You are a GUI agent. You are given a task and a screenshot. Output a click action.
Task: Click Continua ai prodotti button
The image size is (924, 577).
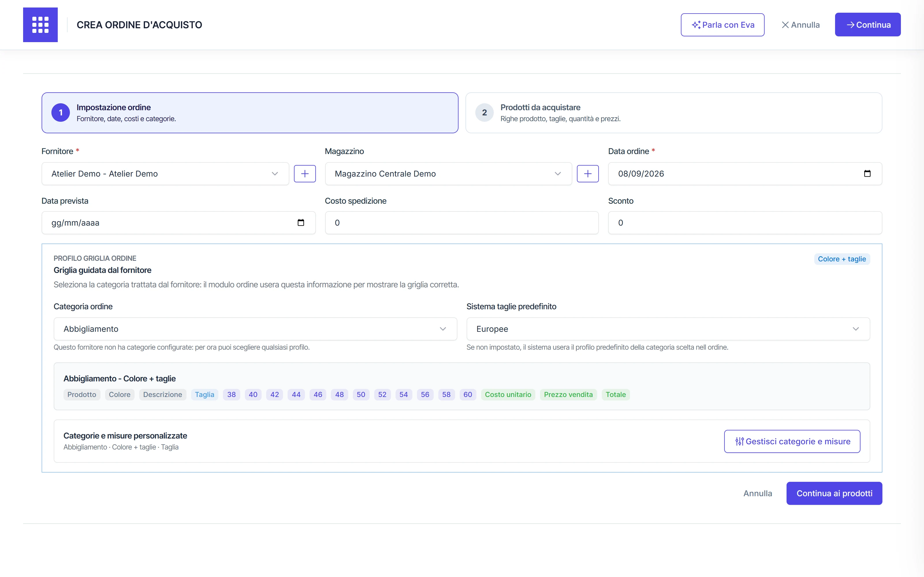pos(834,493)
